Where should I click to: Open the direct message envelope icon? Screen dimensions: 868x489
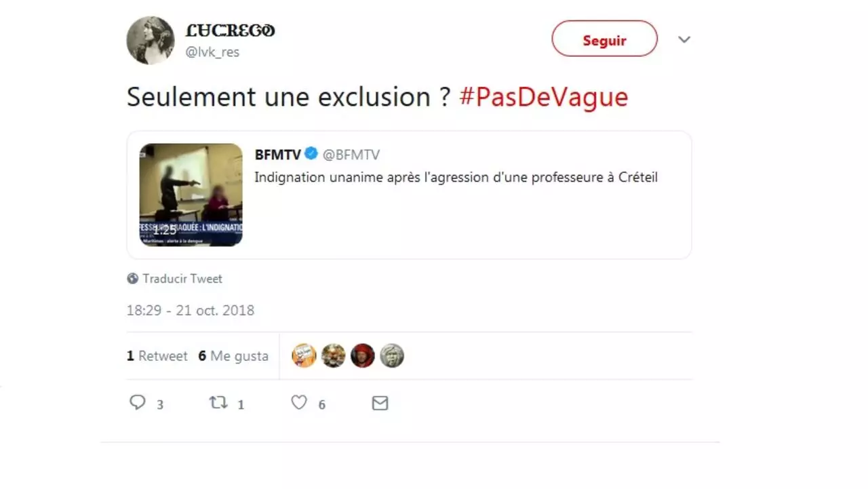[x=380, y=404]
